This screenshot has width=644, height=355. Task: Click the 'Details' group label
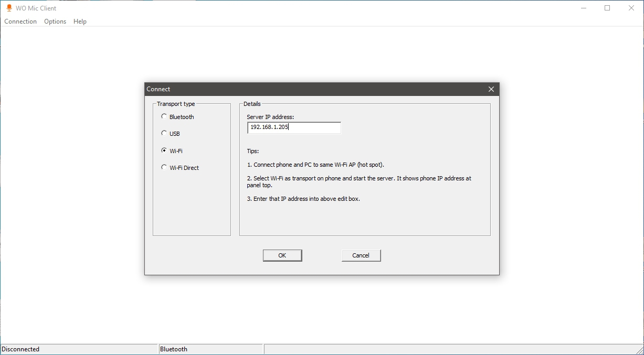(x=252, y=104)
